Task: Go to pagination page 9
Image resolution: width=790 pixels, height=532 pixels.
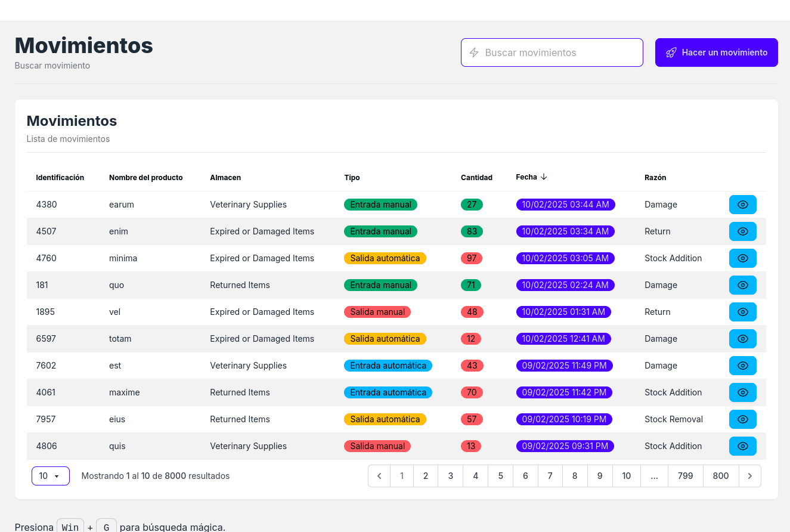Action: click(600, 476)
